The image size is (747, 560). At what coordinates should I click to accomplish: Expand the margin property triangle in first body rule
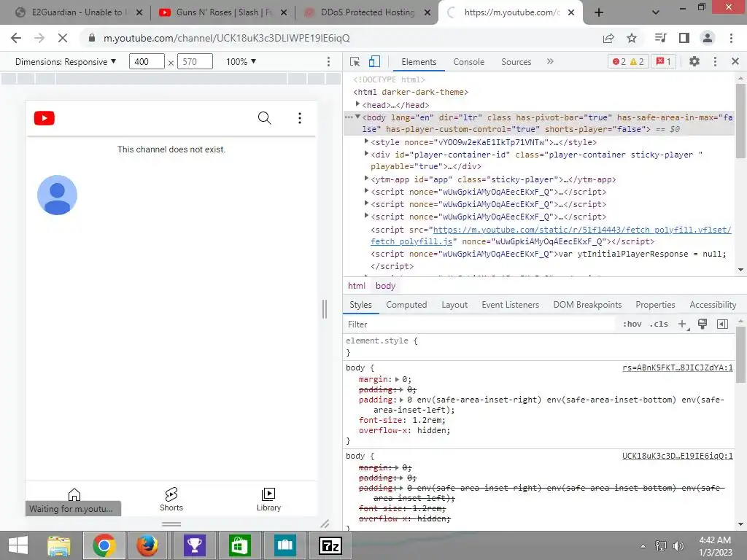pyautogui.click(x=397, y=379)
